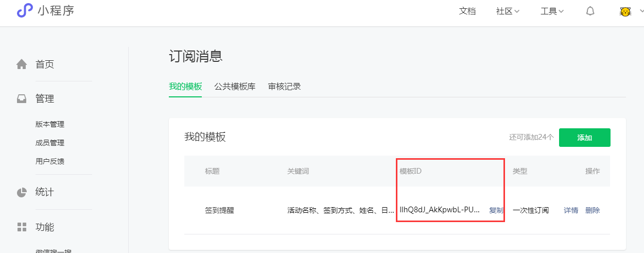Open 成员管理 in the sidebar
This screenshot has height=253, width=644.
point(50,143)
